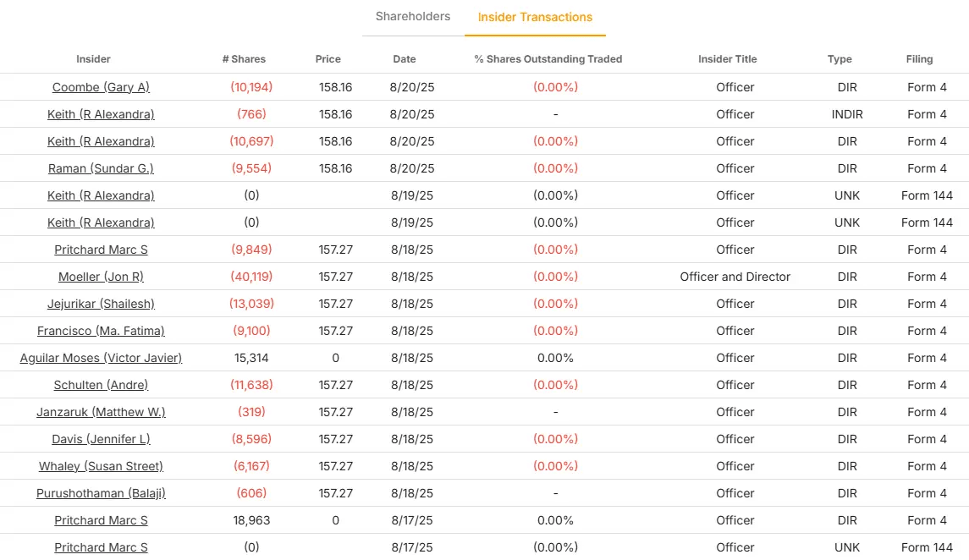Click the Moeller (Jon R) link
Viewport: 969px width, 560px height.
click(101, 277)
